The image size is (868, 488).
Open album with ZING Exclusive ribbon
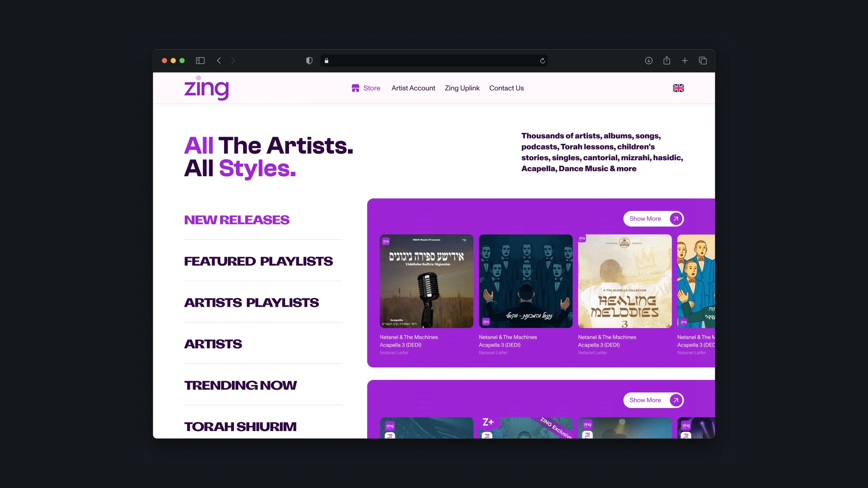[x=526, y=428]
